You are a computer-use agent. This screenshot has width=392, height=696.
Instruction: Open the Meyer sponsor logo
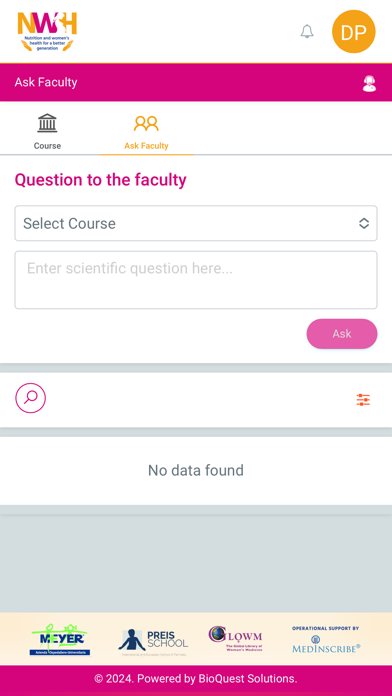coord(60,640)
